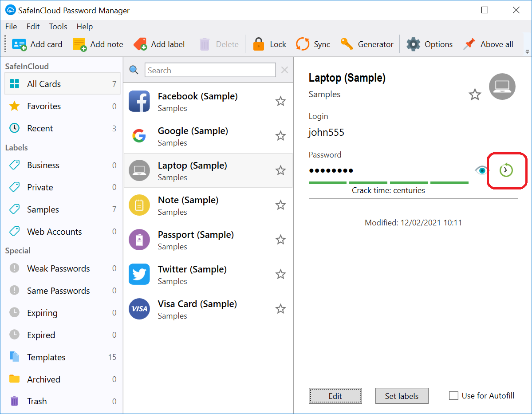Select the Note (Sample) card
Viewport: 532px width, 414px height.
208,205
